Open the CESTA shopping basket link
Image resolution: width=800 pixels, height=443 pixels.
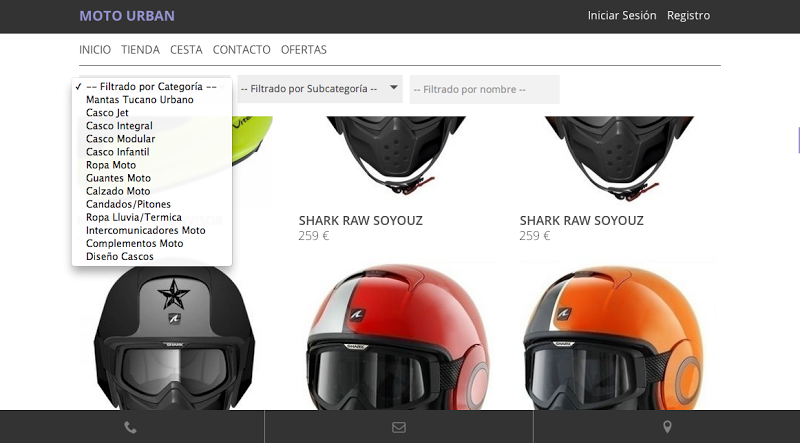point(186,50)
